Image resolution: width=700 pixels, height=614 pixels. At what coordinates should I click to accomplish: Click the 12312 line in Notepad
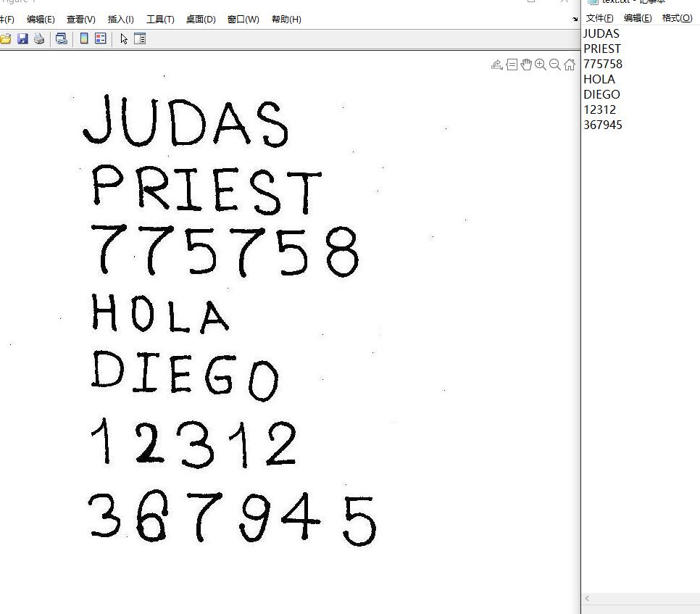point(599,110)
